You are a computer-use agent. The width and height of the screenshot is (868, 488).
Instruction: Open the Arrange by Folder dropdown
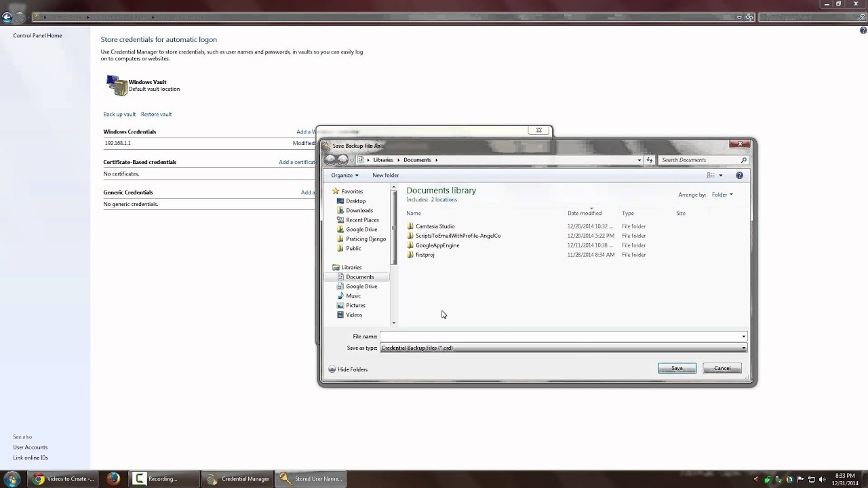[x=722, y=195]
